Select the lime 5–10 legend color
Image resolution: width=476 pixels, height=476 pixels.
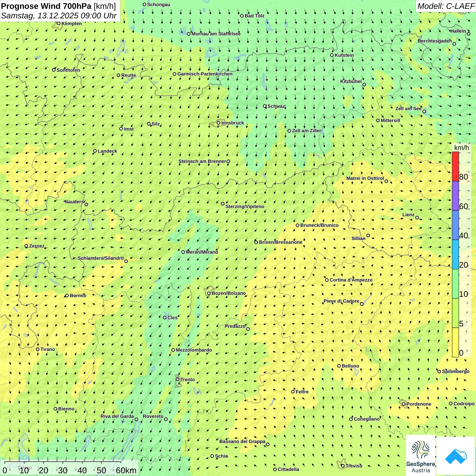[x=455, y=313]
